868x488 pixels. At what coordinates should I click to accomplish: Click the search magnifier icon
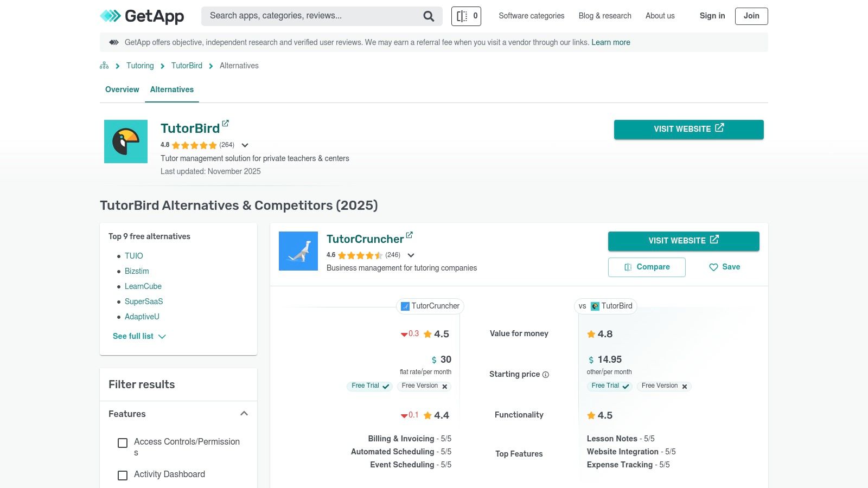(428, 16)
